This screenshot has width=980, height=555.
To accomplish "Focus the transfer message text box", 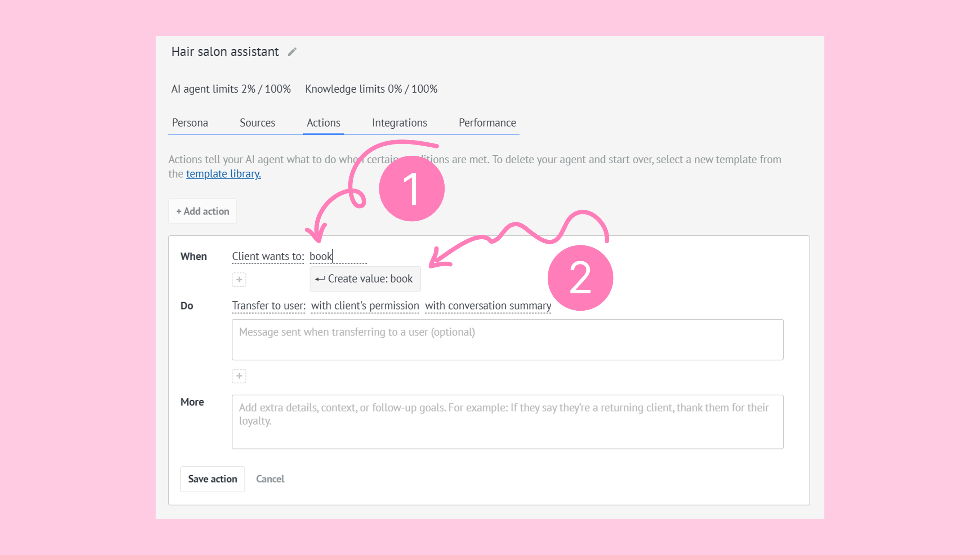I will (507, 339).
